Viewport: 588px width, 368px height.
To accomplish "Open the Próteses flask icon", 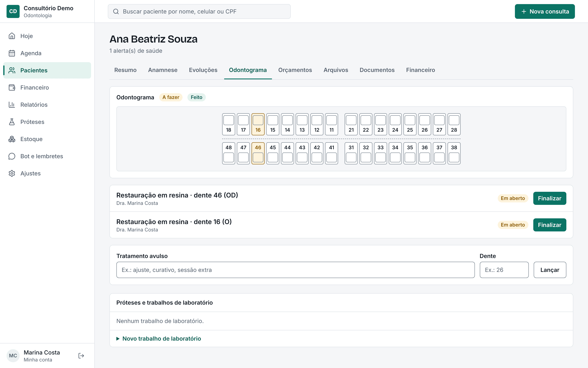I will point(12,122).
